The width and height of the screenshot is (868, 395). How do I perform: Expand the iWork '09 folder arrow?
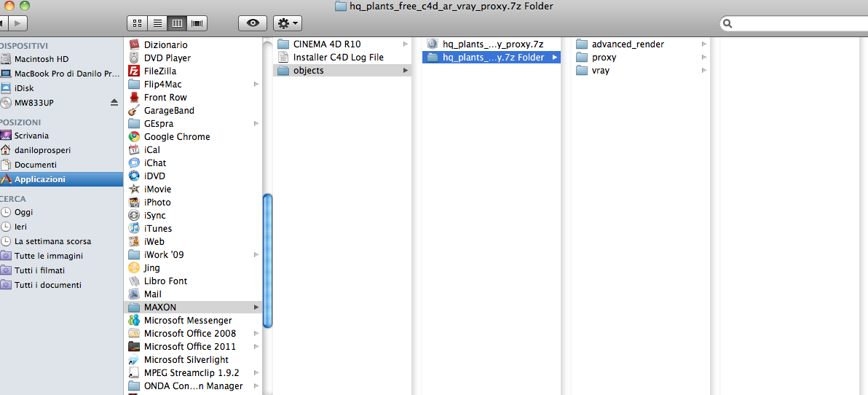point(256,255)
